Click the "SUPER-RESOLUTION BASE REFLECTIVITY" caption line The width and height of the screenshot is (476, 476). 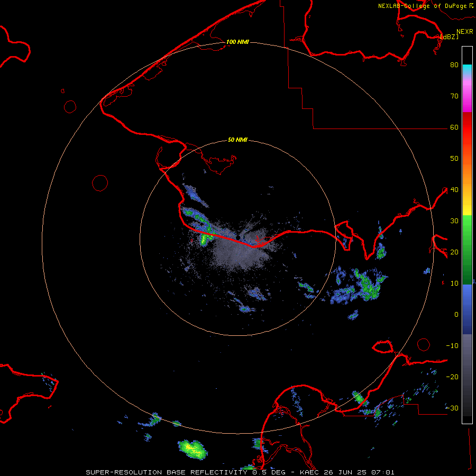[240, 472]
